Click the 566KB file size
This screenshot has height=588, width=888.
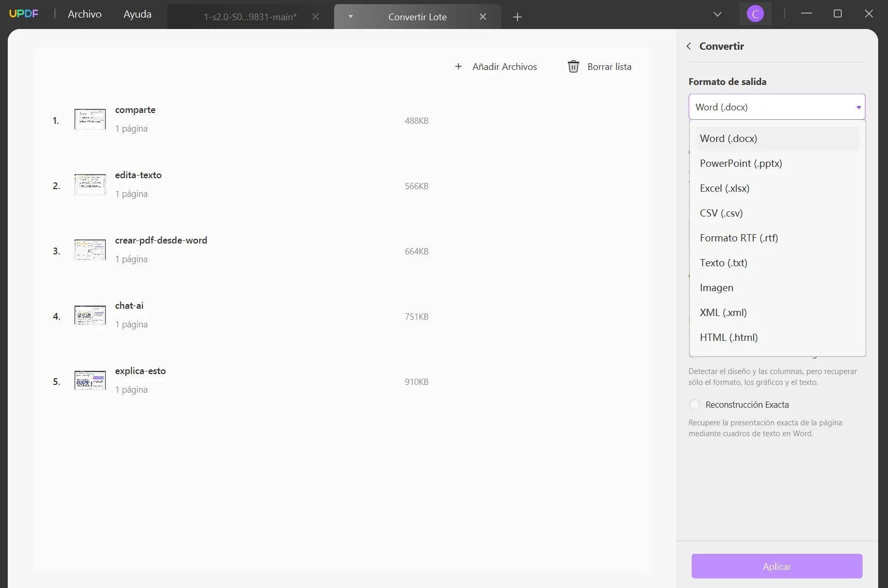coord(417,186)
